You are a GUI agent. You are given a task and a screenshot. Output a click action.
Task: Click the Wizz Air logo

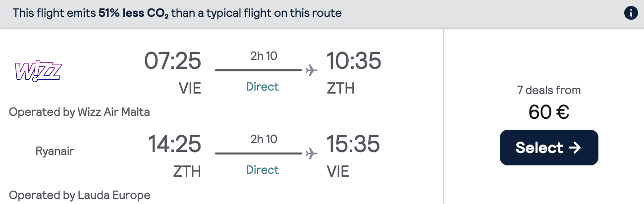(38, 71)
